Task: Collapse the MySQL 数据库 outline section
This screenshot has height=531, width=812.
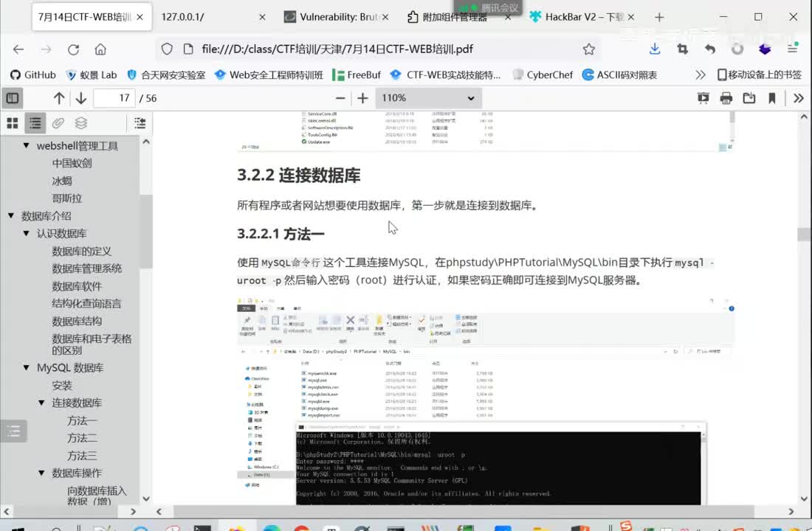Action: coord(26,367)
